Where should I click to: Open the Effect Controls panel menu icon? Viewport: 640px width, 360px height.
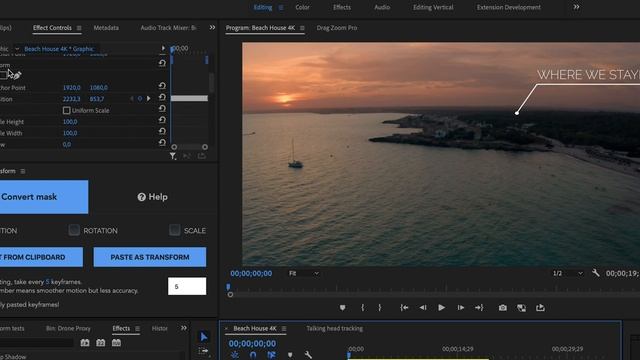[x=79, y=28]
